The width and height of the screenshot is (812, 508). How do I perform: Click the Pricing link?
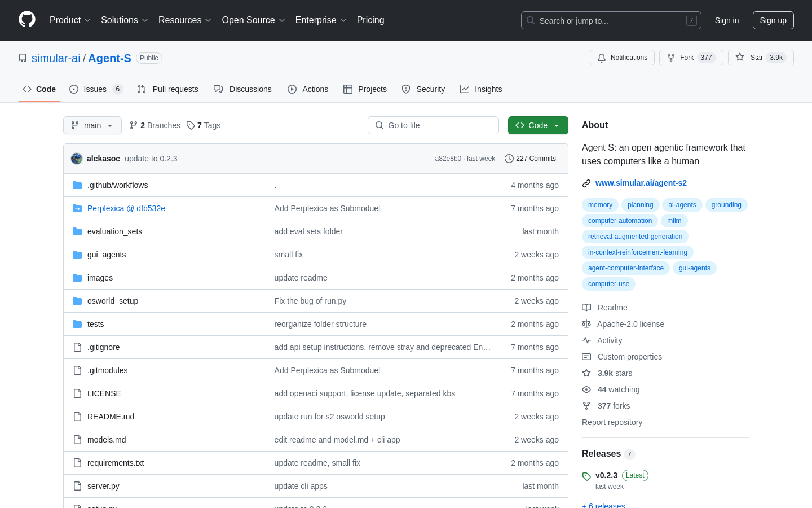pos(370,20)
